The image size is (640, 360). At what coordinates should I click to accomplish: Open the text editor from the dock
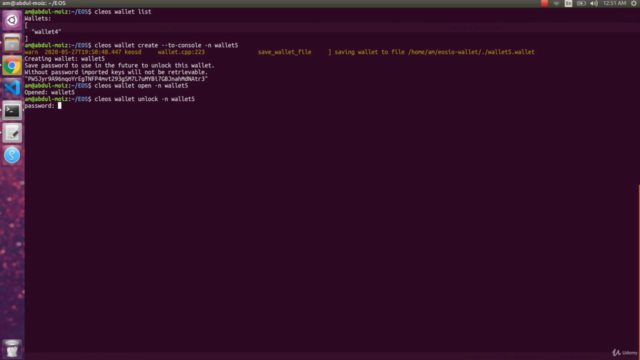[x=12, y=133]
